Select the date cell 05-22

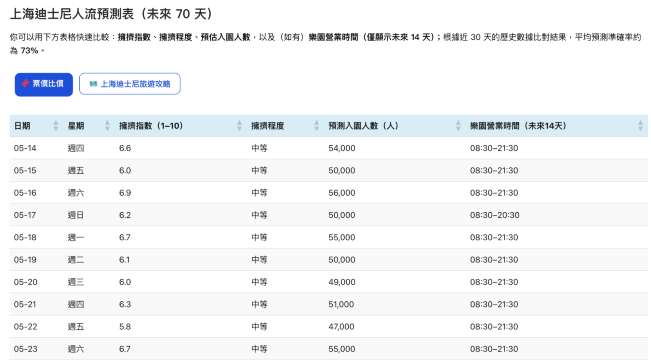pos(25,327)
